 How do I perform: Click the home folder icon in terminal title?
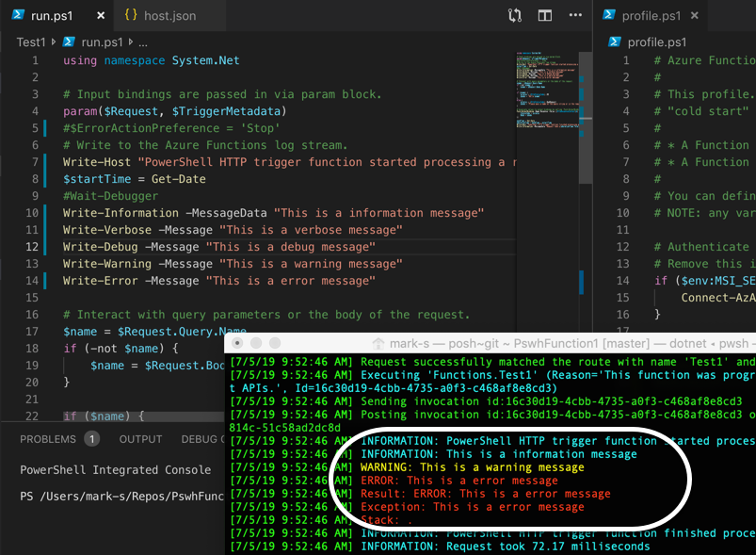pyautogui.click(x=378, y=343)
